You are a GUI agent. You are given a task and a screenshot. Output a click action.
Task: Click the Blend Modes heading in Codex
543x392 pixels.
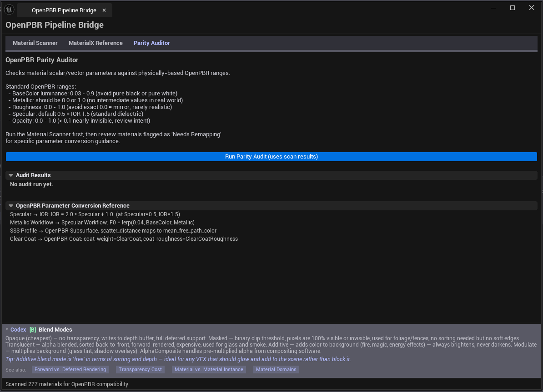(55, 330)
